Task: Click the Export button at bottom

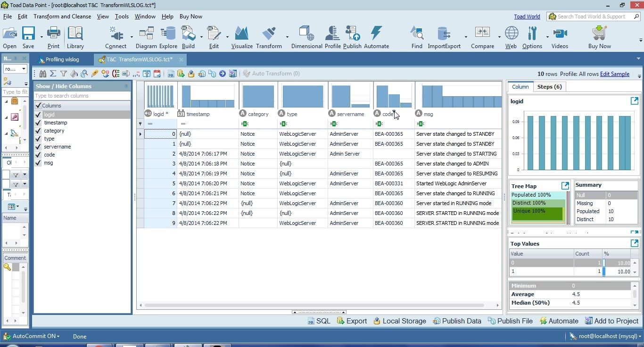Action: (x=352, y=321)
